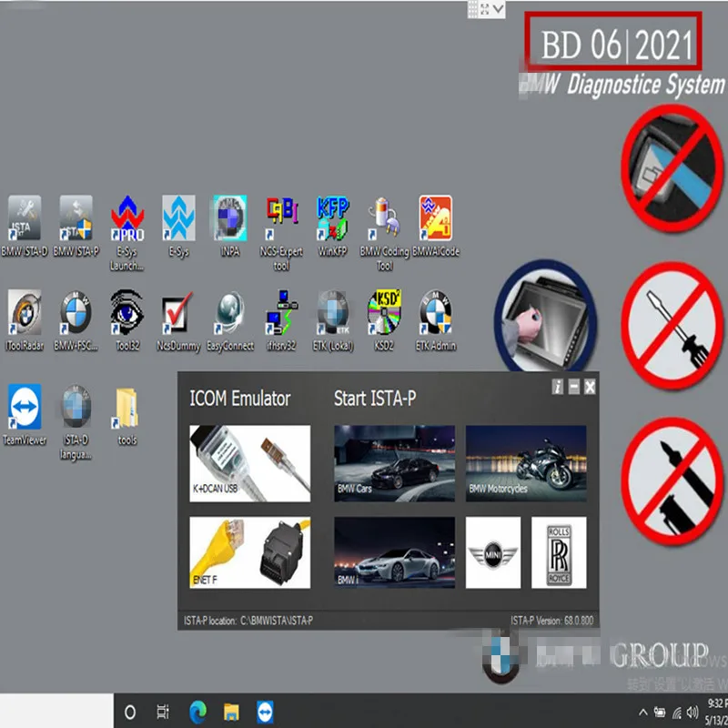Image resolution: width=728 pixels, height=728 pixels.
Task: Click the ISTA-P location path text
Action: click(248, 621)
